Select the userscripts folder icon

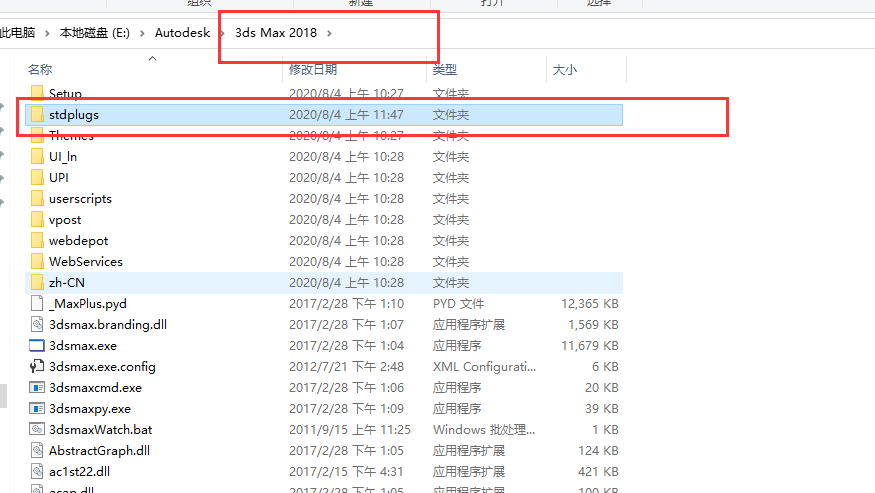point(37,198)
